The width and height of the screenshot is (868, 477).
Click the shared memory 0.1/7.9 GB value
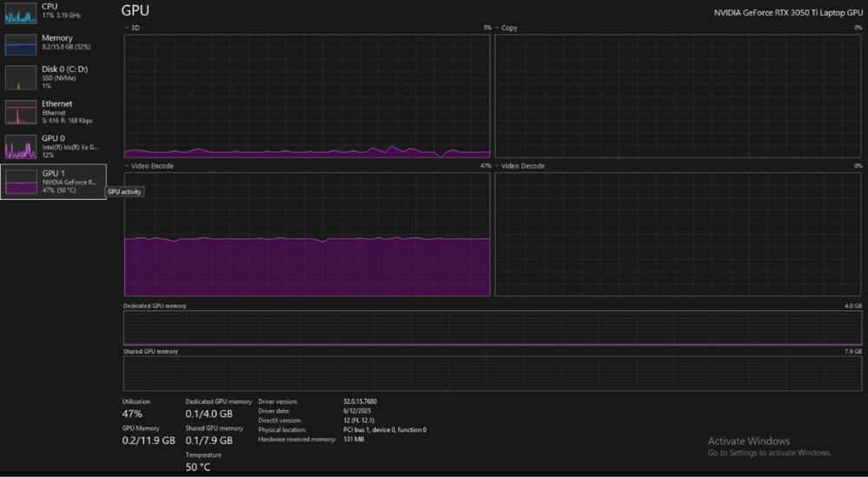pyautogui.click(x=209, y=441)
